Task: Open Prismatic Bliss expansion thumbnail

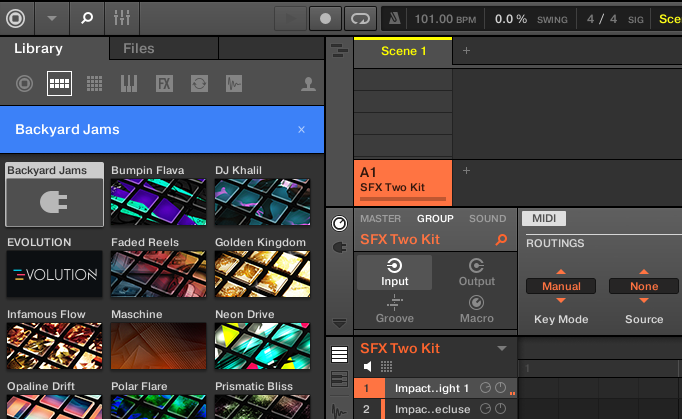Action: (x=262, y=406)
